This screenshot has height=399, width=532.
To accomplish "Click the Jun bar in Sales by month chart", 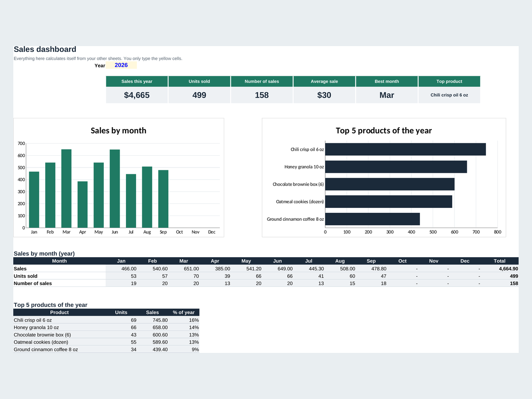I will point(115,189).
